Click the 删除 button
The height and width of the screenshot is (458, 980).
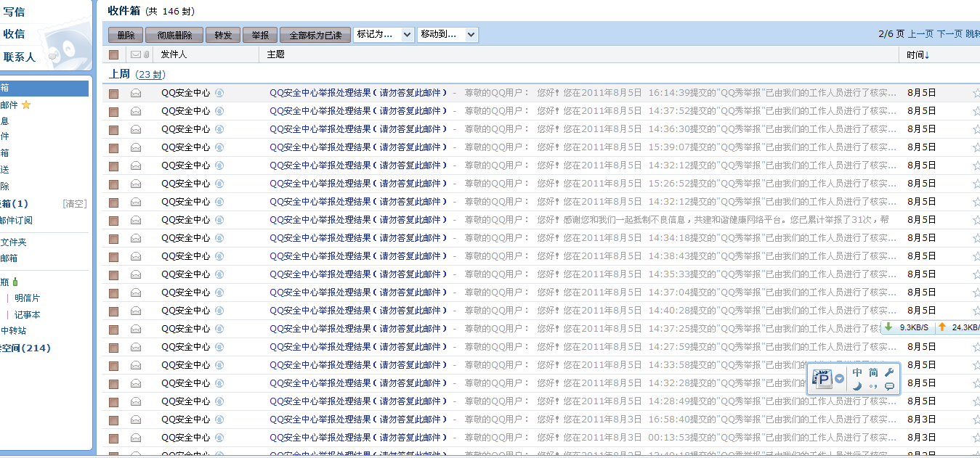(126, 35)
